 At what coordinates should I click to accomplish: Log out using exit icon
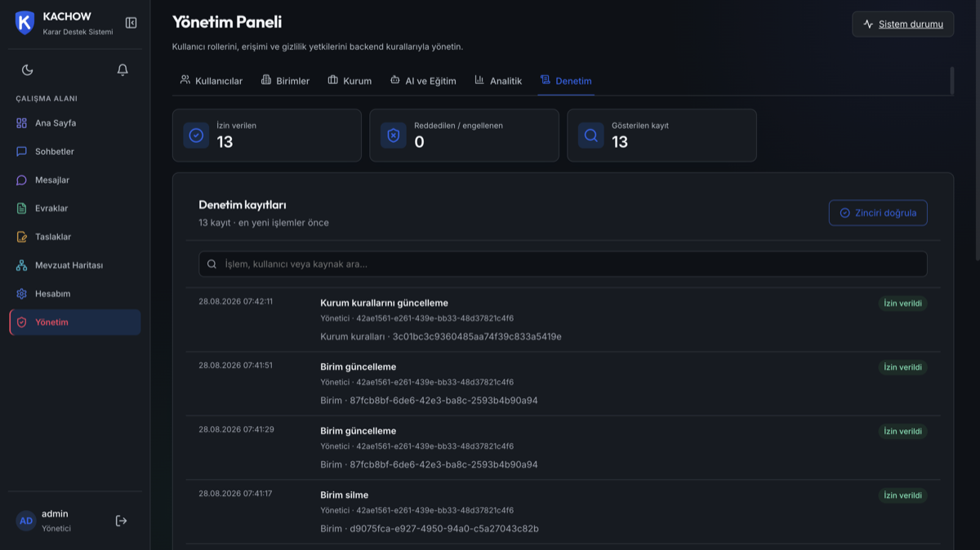[x=121, y=521]
